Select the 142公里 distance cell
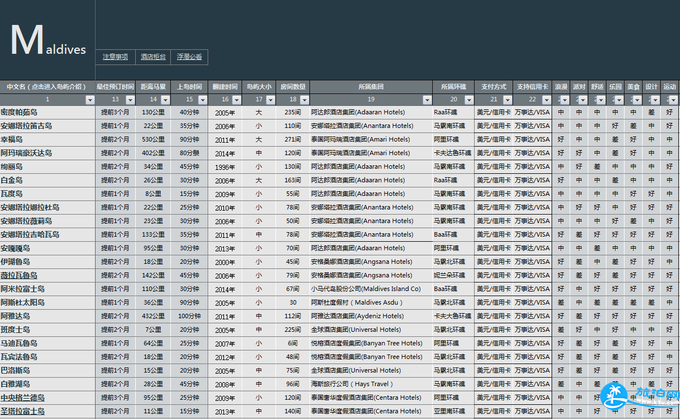 [x=153, y=275]
